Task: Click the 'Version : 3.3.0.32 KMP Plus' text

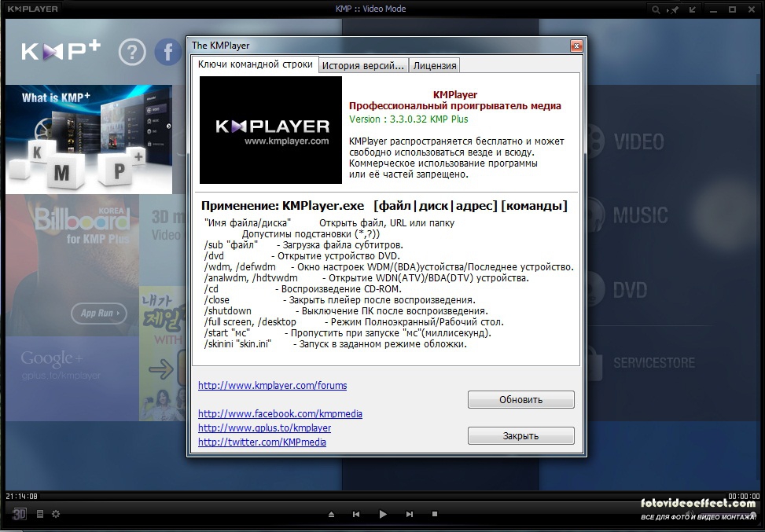Action: (x=408, y=119)
